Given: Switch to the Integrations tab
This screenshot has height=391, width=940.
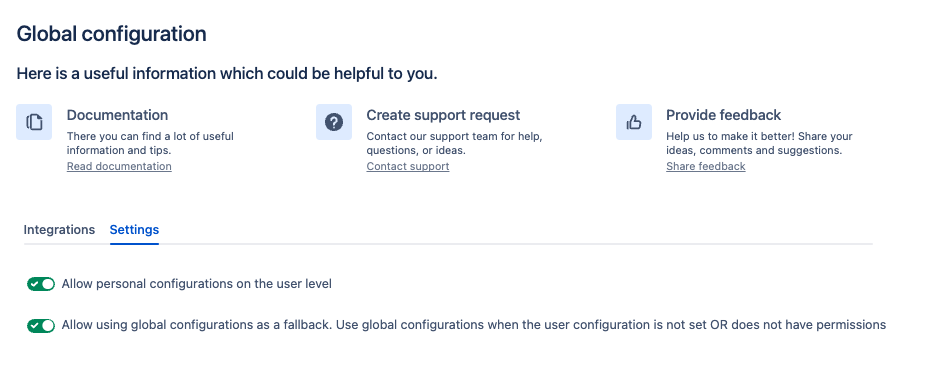Looking at the screenshot, I should coord(59,230).
